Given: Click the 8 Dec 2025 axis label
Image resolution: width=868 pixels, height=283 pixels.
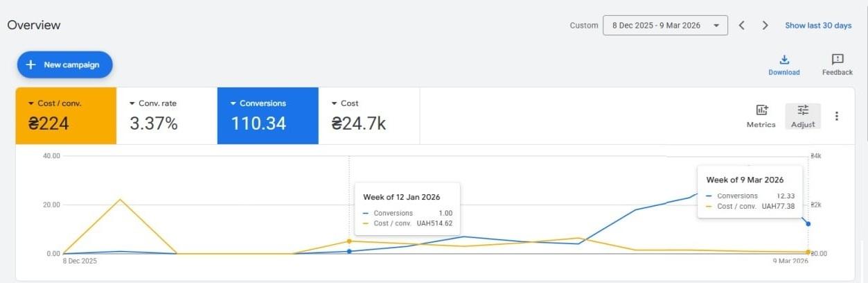Looking at the screenshot, I should click(80, 261).
